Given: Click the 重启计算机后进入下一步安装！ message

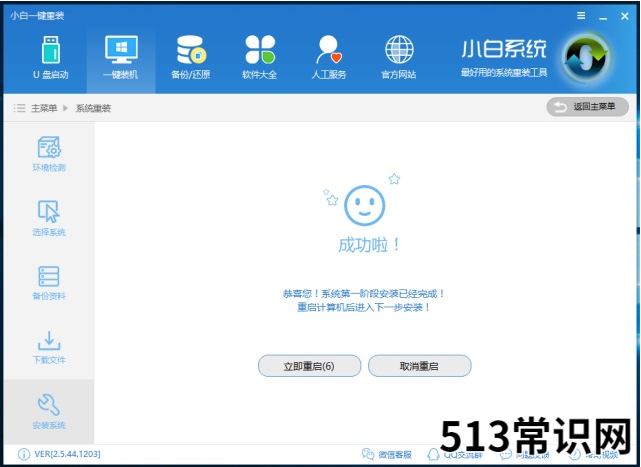Looking at the screenshot, I should (x=363, y=307).
